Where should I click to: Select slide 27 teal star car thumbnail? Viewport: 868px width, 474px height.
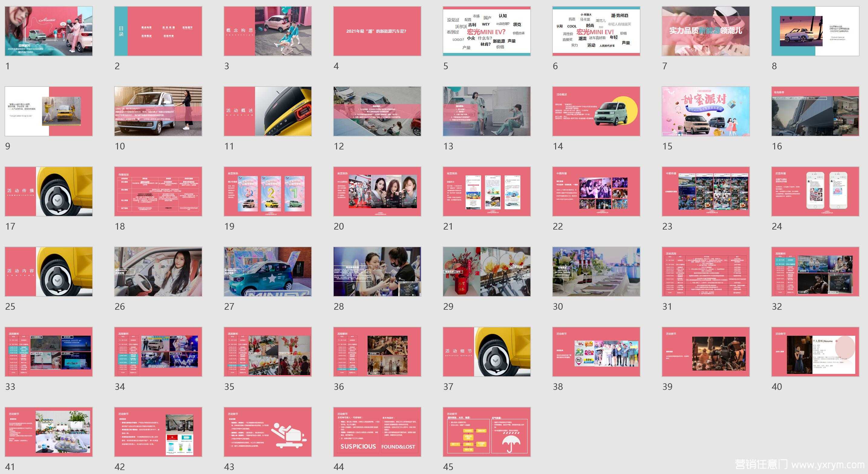pos(267,272)
